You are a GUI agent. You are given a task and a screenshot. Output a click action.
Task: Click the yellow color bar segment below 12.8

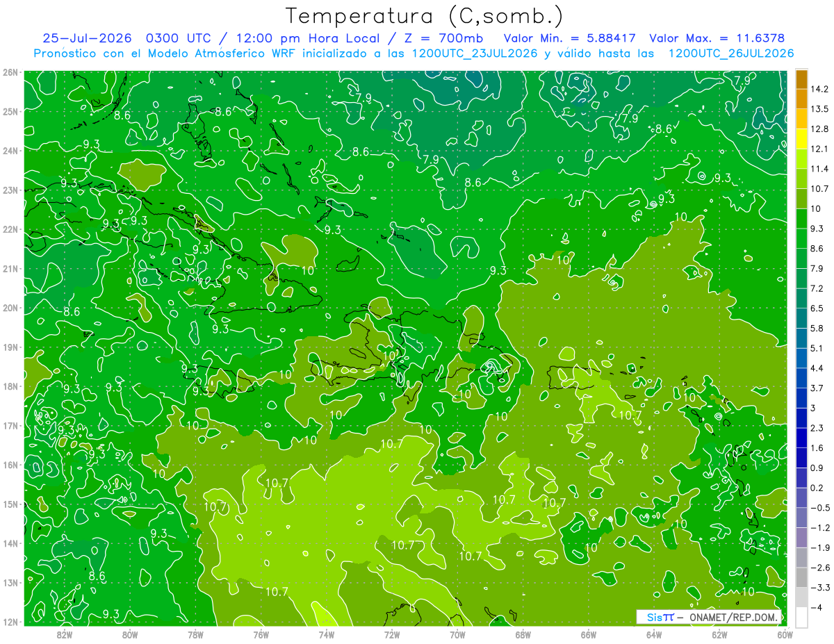coord(801,139)
